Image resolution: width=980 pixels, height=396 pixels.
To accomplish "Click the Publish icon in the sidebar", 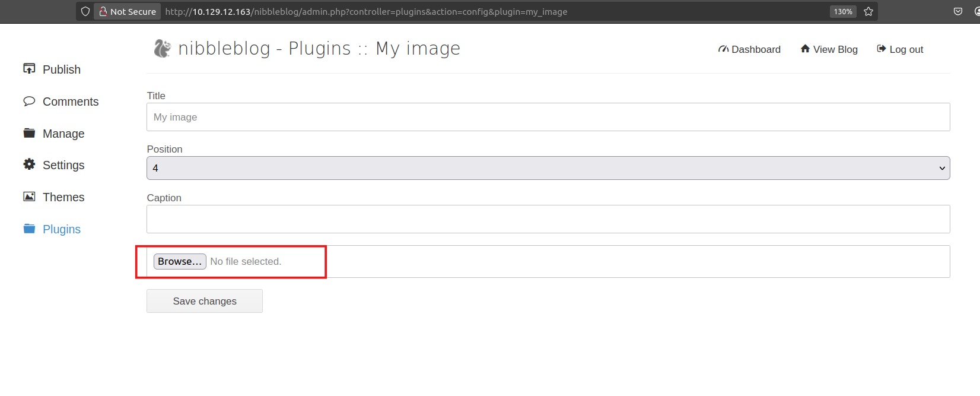I will 29,69.
